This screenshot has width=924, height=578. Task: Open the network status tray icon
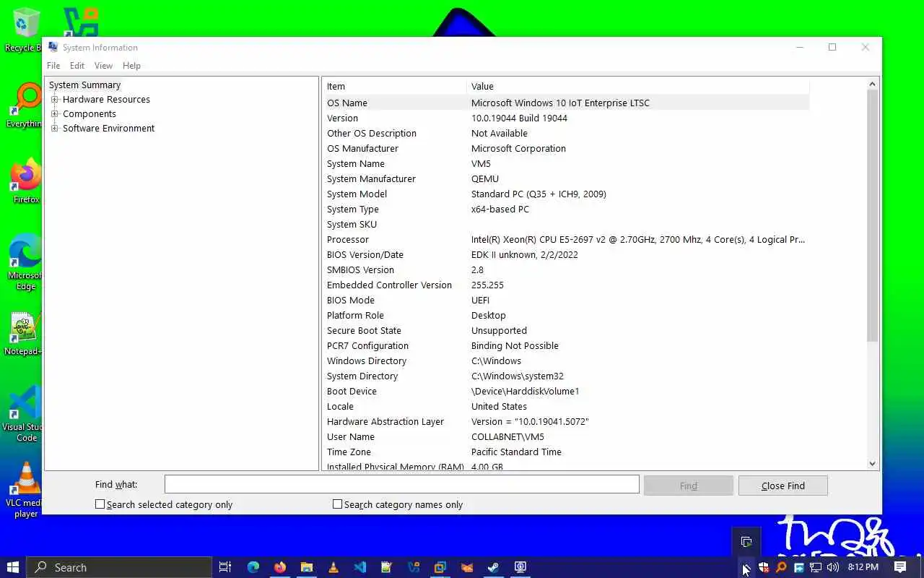point(816,567)
